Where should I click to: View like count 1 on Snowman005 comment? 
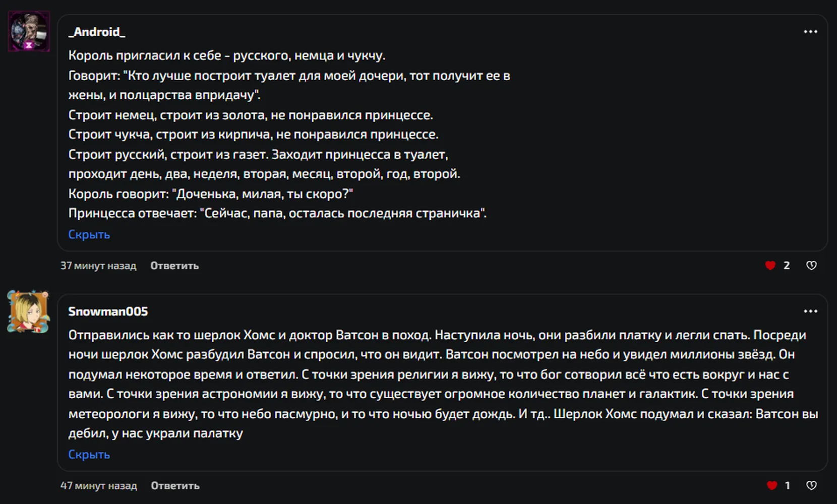pyautogui.click(x=788, y=485)
